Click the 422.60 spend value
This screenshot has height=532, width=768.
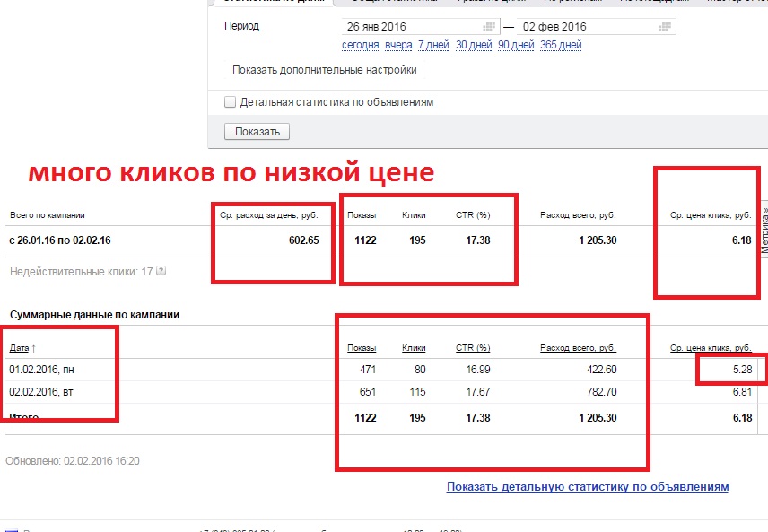pyautogui.click(x=601, y=370)
